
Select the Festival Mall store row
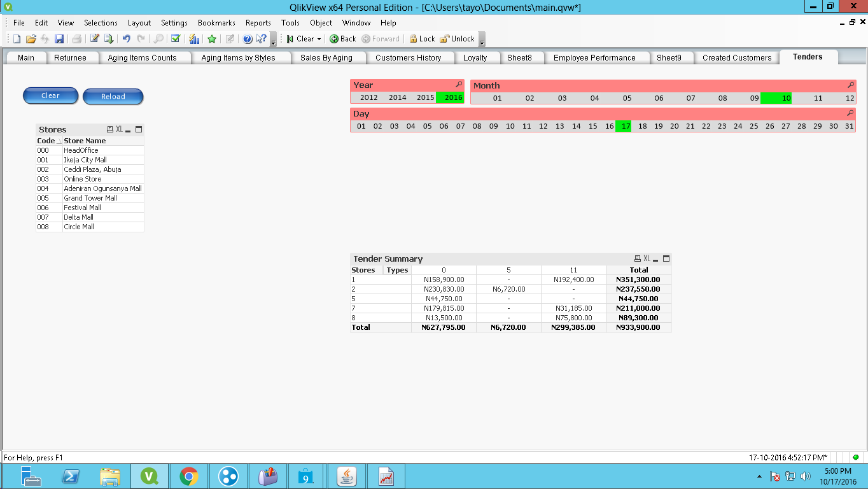(x=90, y=208)
